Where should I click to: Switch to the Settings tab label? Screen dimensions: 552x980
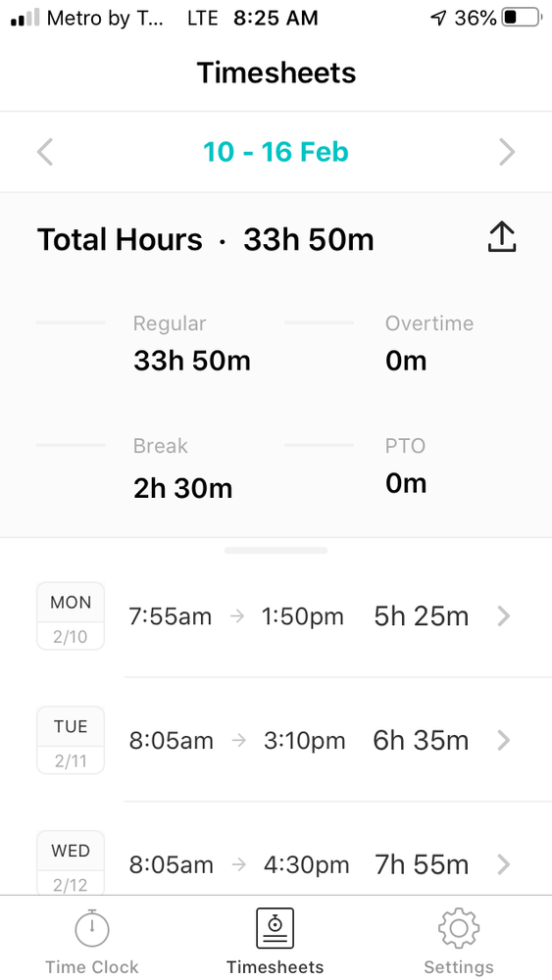pyautogui.click(x=459, y=967)
